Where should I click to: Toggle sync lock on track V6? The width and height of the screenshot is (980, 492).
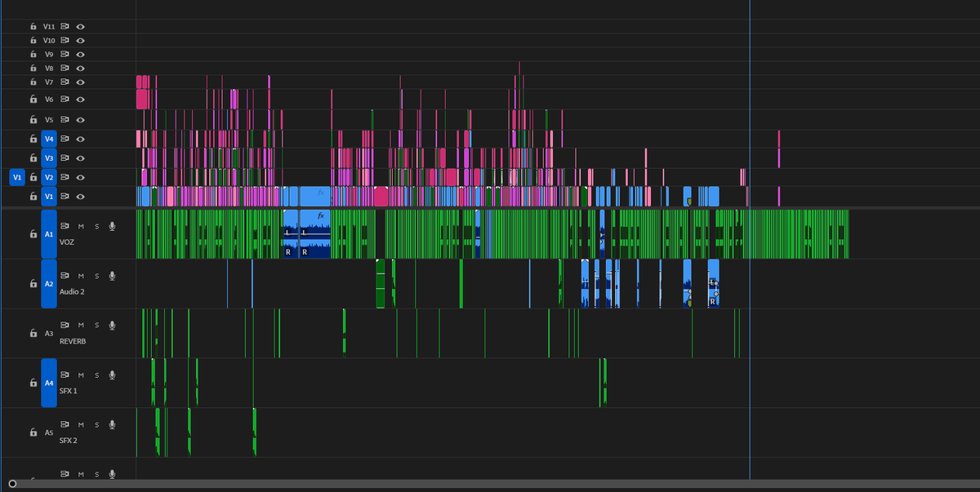point(65,99)
